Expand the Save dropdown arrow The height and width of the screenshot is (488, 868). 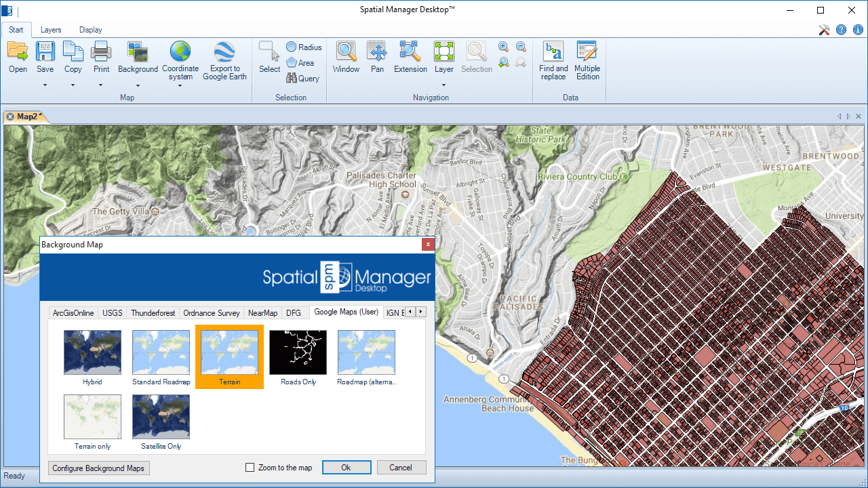pos(45,85)
